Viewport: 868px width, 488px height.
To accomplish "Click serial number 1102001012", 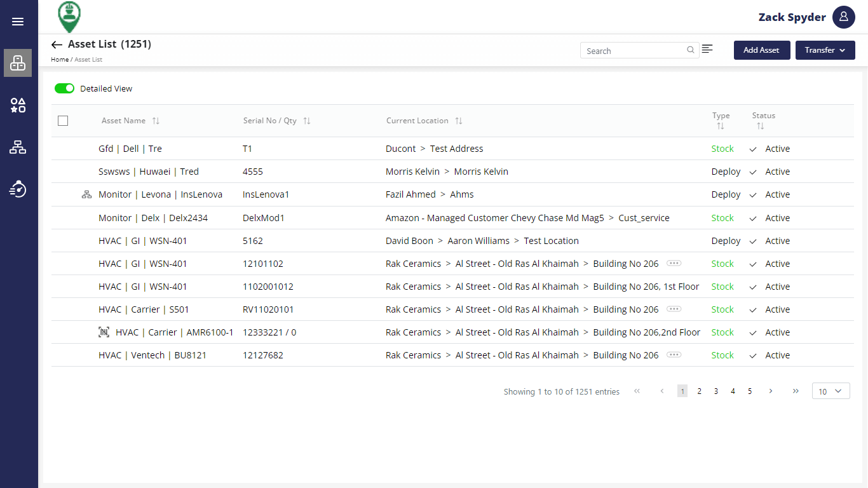I will (268, 287).
